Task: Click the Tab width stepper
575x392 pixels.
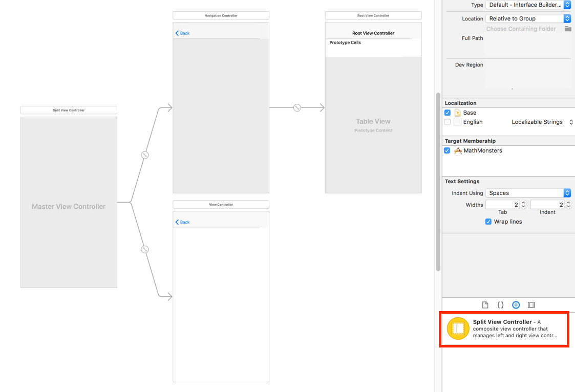Action: tap(524, 205)
